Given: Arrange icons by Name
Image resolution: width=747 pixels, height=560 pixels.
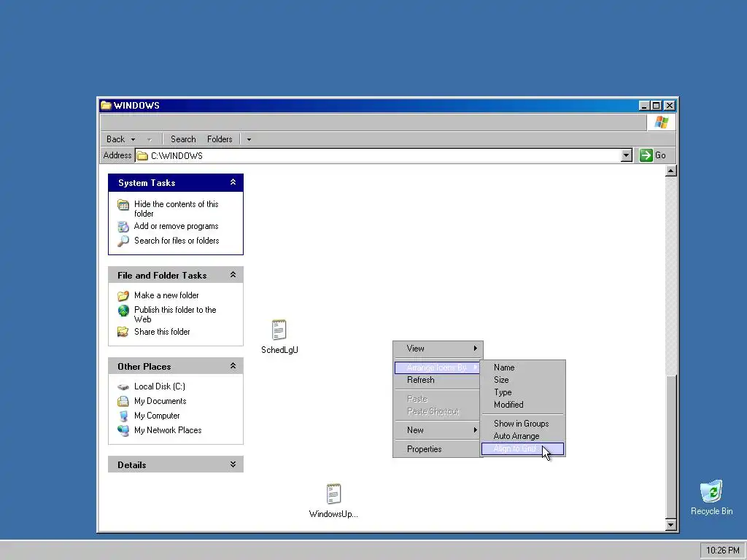Looking at the screenshot, I should tap(522, 367).
